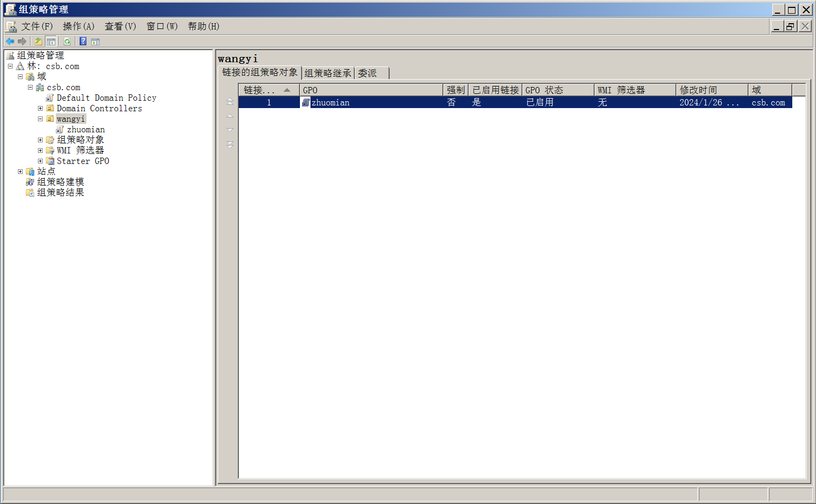Expand the Starter GPO node

click(x=40, y=161)
